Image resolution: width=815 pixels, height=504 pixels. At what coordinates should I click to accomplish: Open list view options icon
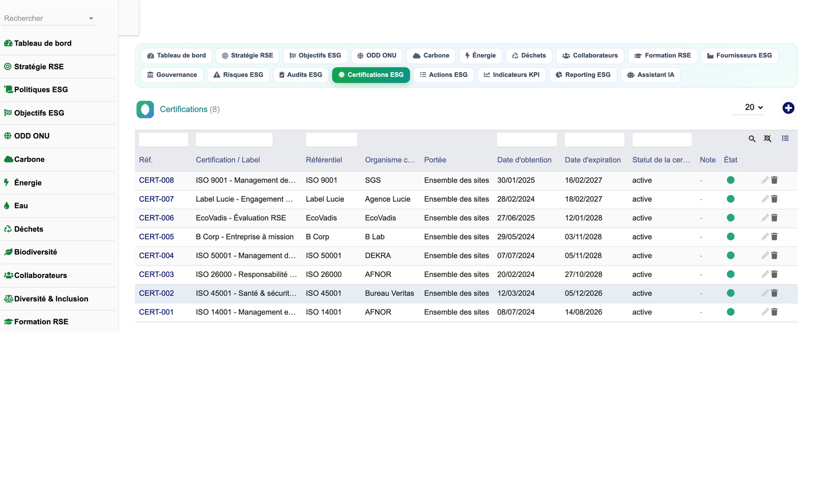coord(785,138)
